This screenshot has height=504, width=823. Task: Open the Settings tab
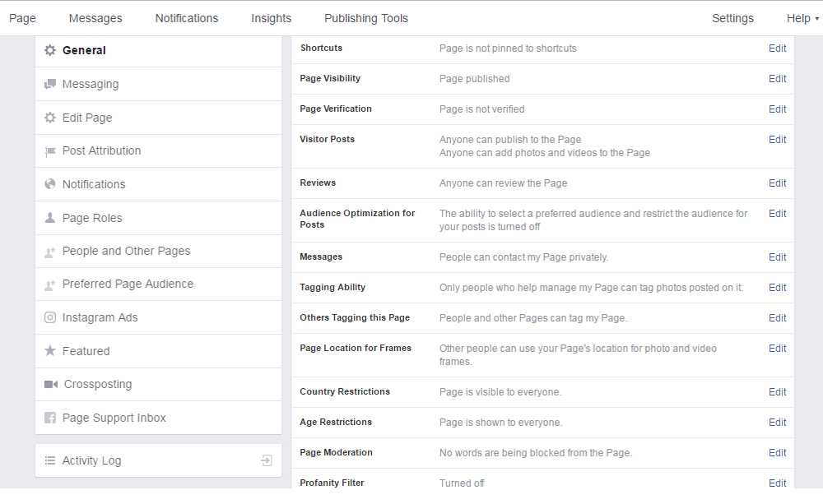click(x=732, y=18)
